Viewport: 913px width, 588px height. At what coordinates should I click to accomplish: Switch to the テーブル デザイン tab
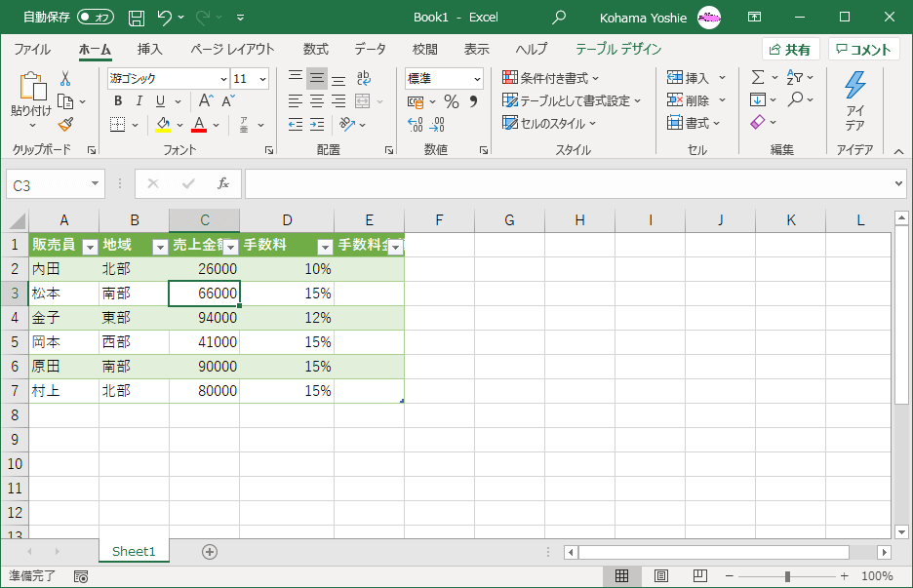pos(618,49)
